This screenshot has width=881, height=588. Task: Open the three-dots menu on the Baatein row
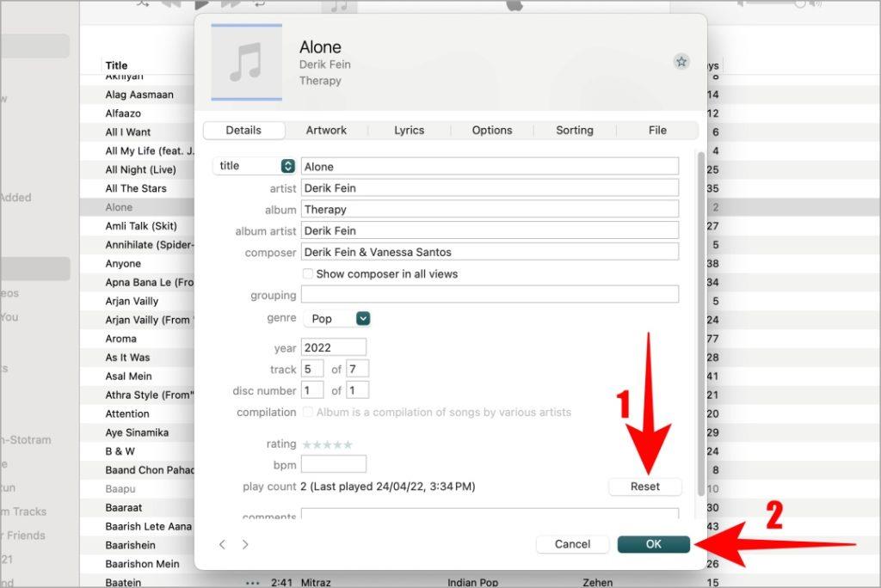253,582
